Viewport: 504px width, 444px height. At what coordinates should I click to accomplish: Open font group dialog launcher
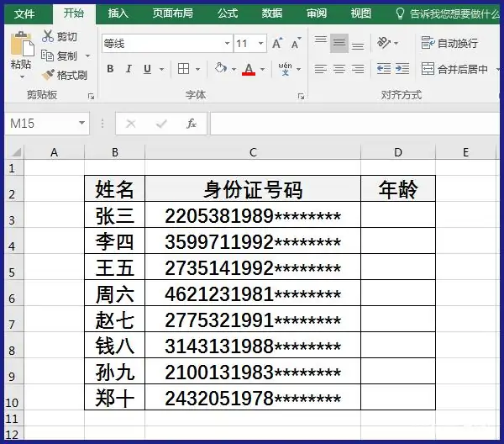(301, 96)
